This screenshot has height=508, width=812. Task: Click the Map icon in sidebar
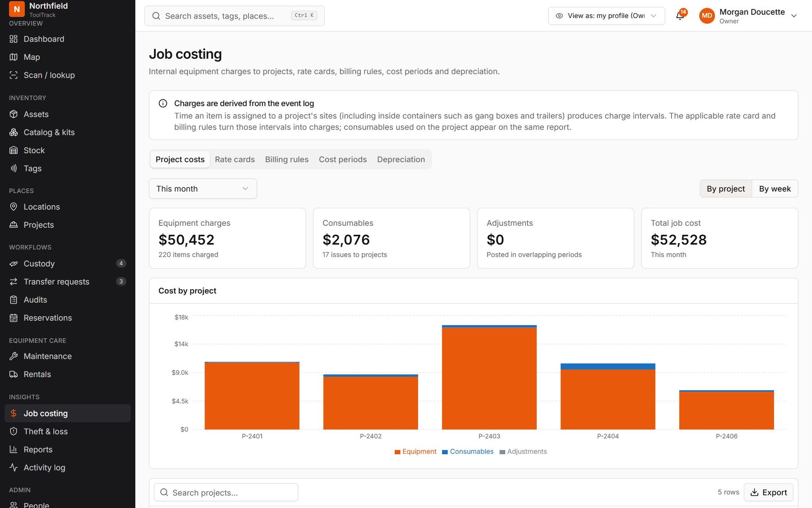pyautogui.click(x=14, y=57)
